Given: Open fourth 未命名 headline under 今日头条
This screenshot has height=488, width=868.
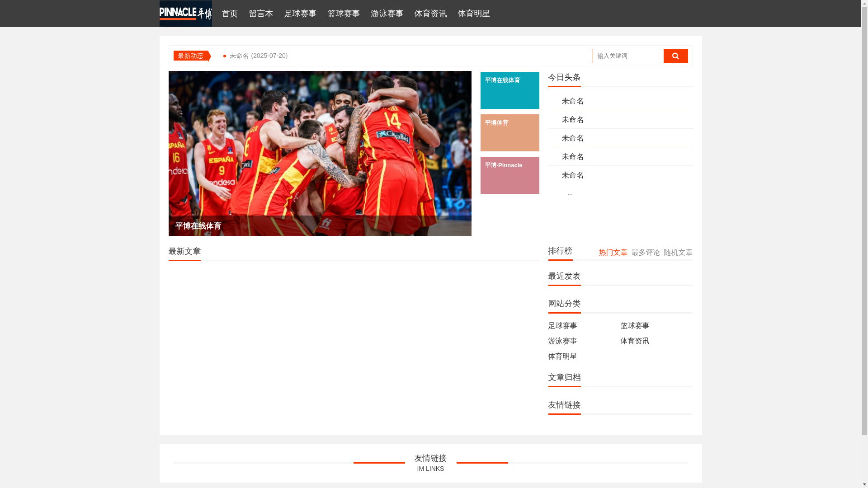Looking at the screenshot, I should coord(572,156).
